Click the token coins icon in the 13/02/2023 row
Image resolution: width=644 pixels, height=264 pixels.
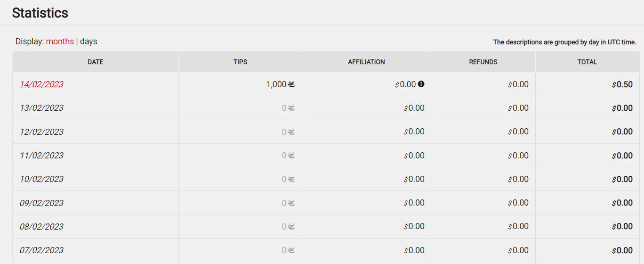(291, 108)
